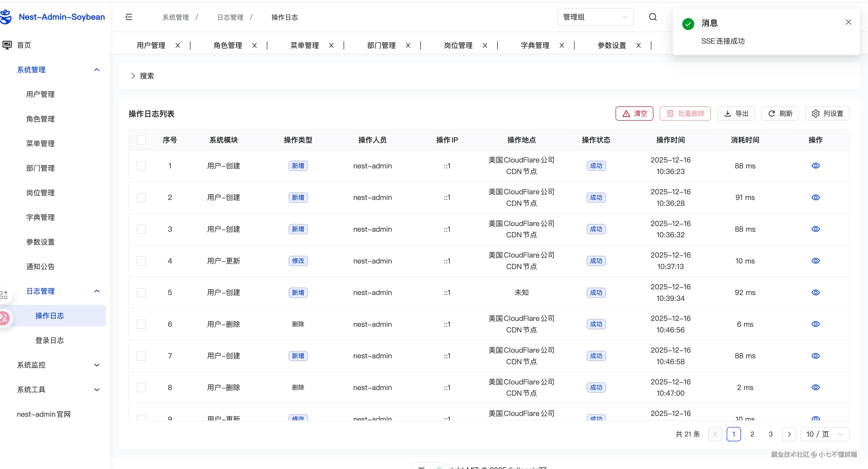Open column settings with the 列设置 gear button
Viewport: 868px width, 469px height.
[827, 114]
